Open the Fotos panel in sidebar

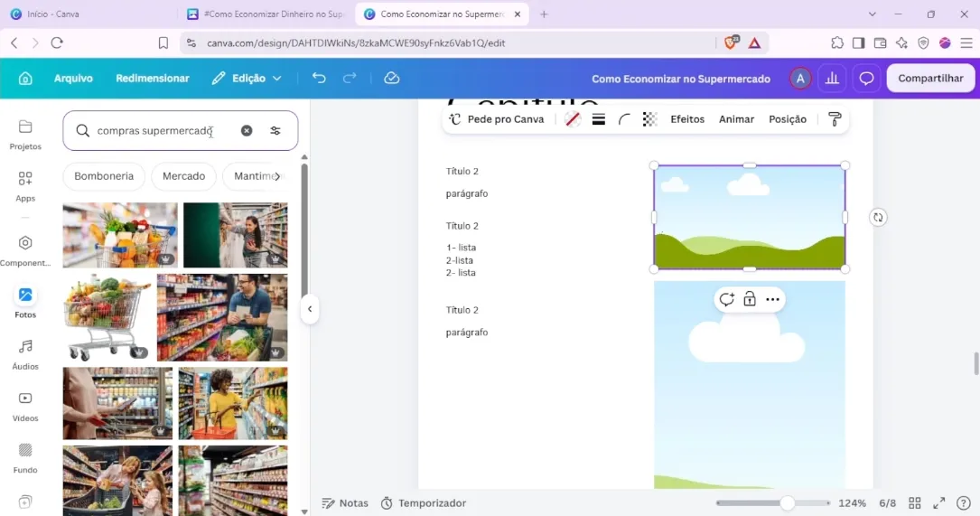tap(25, 302)
